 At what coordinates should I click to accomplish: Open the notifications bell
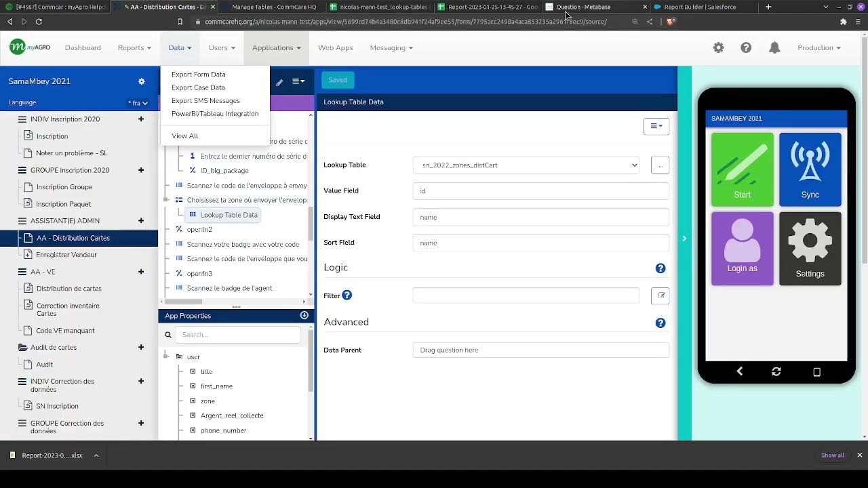774,47
